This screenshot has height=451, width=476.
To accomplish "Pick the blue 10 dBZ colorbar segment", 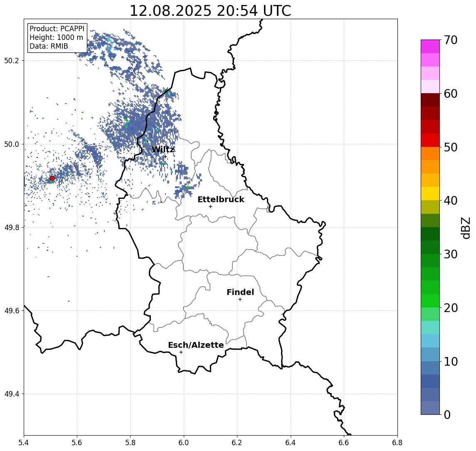I will pyautogui.click(x=430, y=354).
